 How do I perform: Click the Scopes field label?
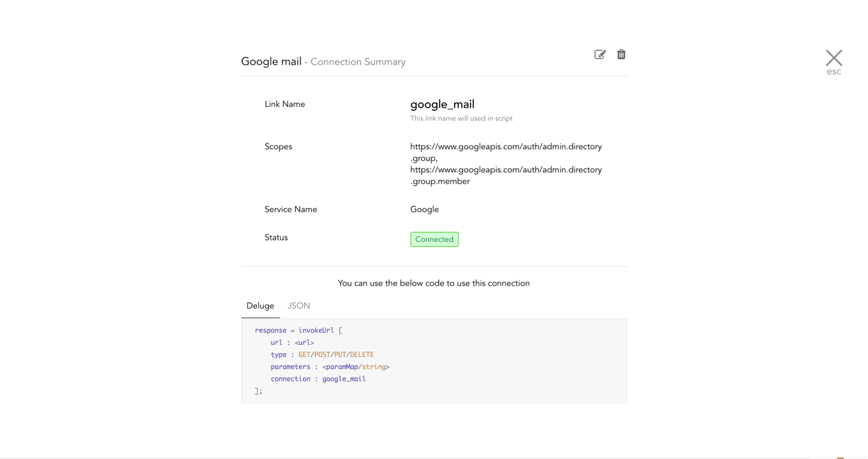coord(278,147)
